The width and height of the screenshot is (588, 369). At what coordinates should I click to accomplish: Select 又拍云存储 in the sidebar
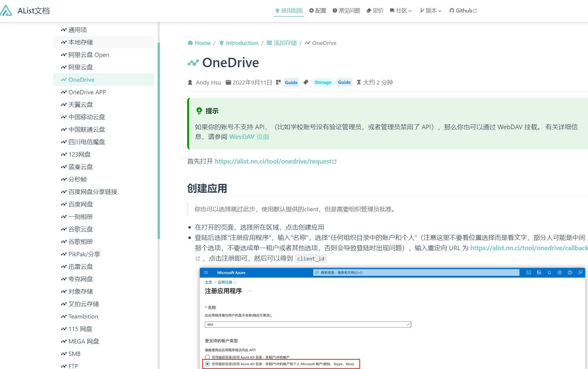pyautogui.click(x=104, y=304)
